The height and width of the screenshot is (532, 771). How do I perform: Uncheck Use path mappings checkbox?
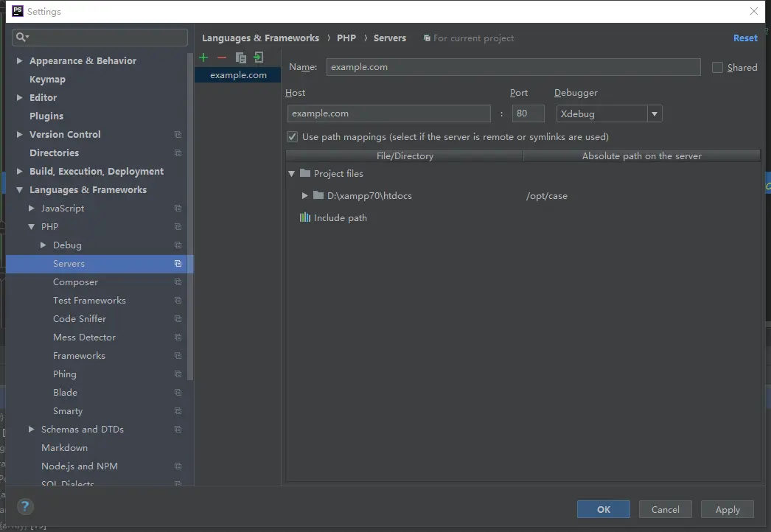click(x=292, y=137)
